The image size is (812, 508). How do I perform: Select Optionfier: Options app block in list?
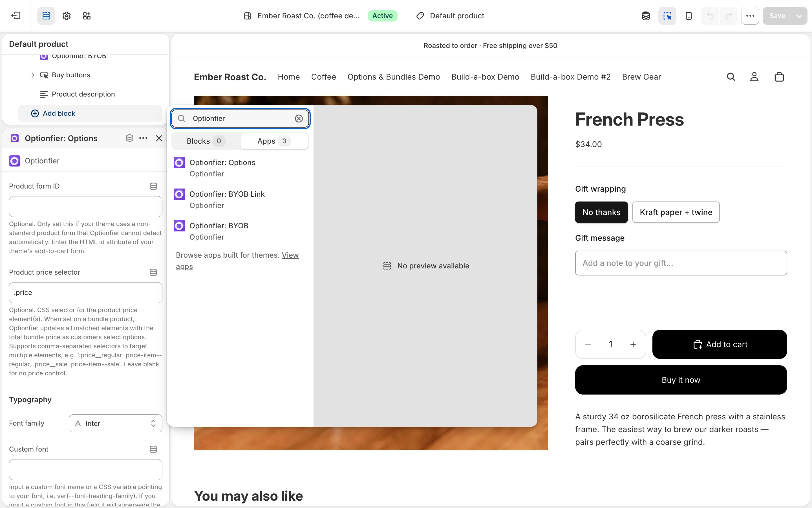click(x=240, y=168)
